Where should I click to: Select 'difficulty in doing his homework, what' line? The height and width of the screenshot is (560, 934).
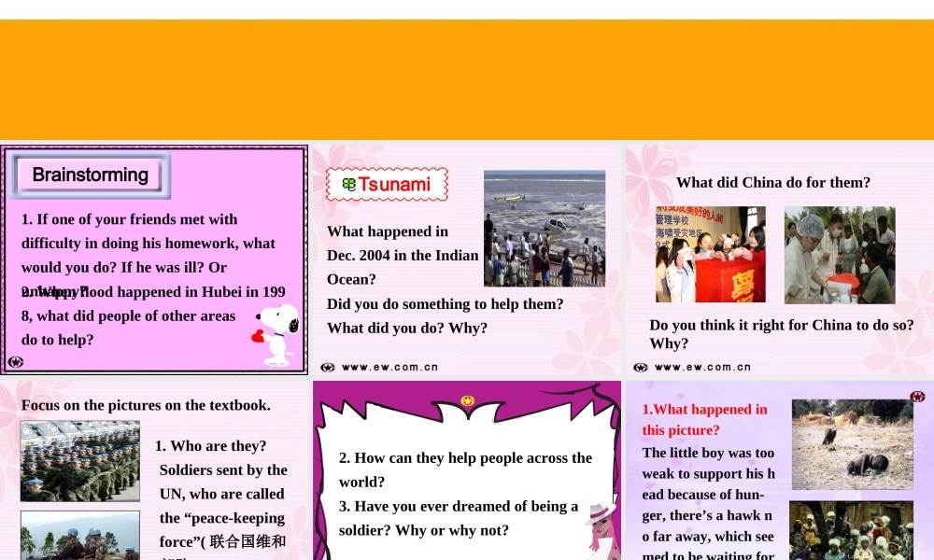tap(149, 244)
